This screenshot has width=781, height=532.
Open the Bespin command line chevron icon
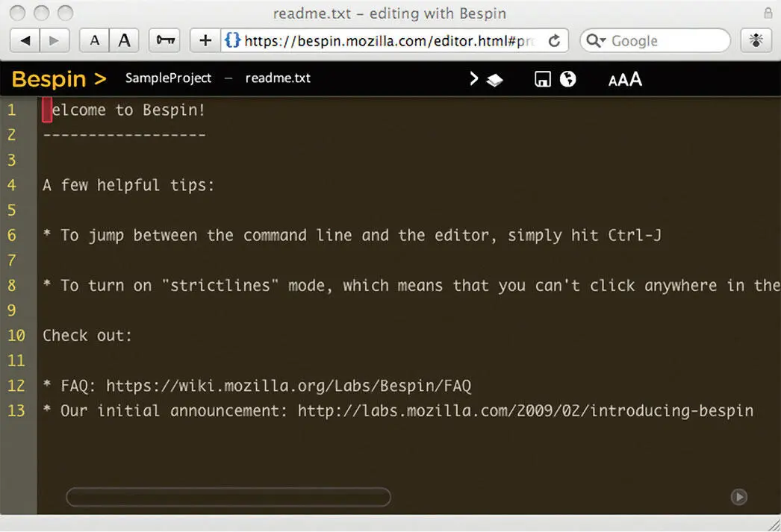(473, 78)
